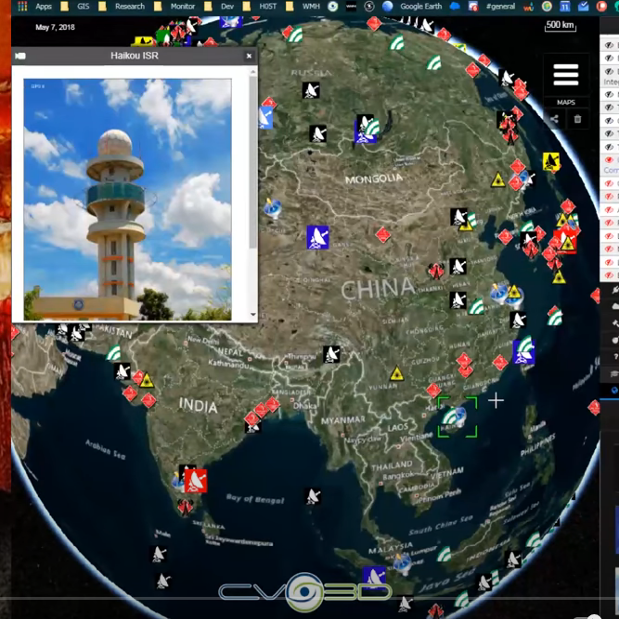Toggle the last red eye icon in layer list

610,275
